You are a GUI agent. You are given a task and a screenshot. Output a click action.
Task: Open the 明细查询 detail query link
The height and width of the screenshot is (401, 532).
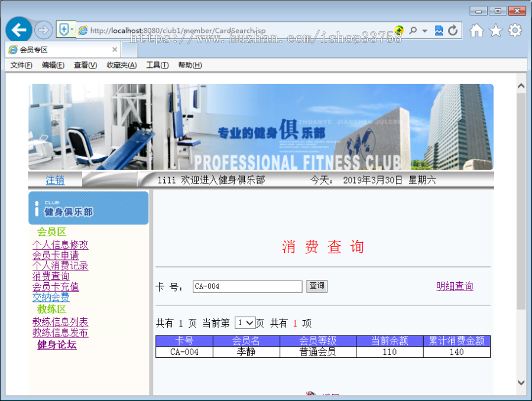455,286
